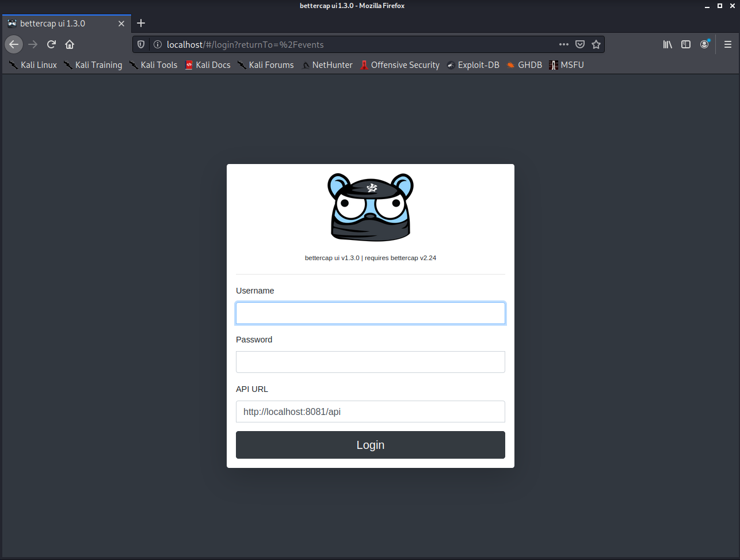Screen dimensions: 740x560
Task: View site information icon in address bar
Action: [x=157, y=44]
